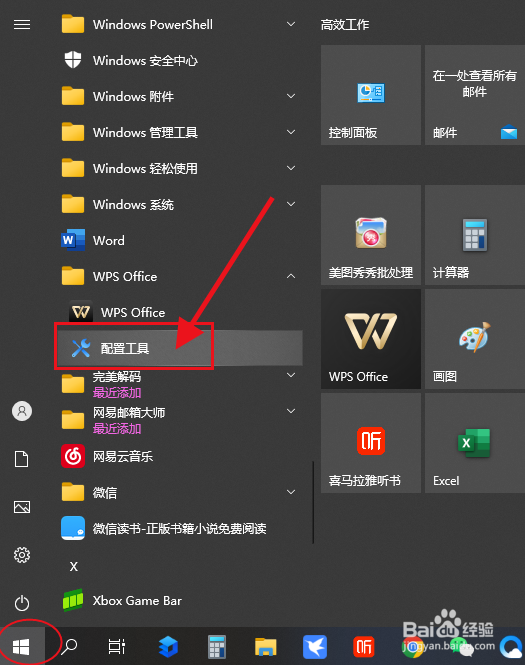Open the Windows 附件 folder entry
The height and width of the screenshot is (665, 525).
(181, 96)
